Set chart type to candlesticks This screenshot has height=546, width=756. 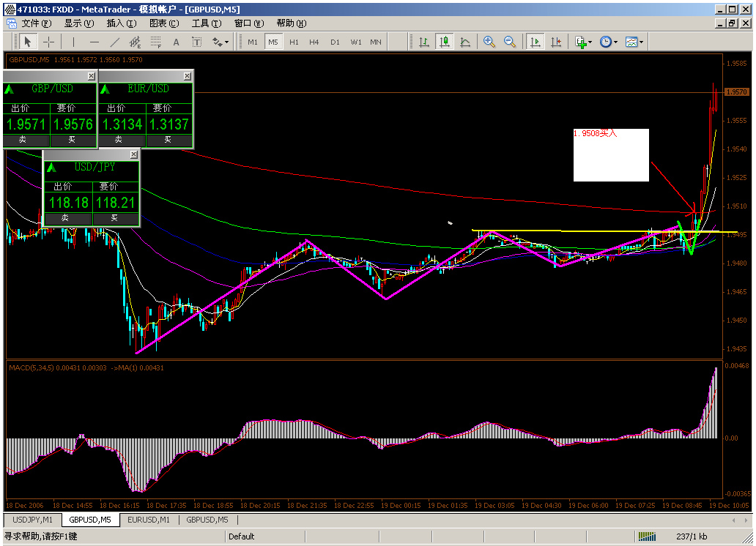point(445,42)
